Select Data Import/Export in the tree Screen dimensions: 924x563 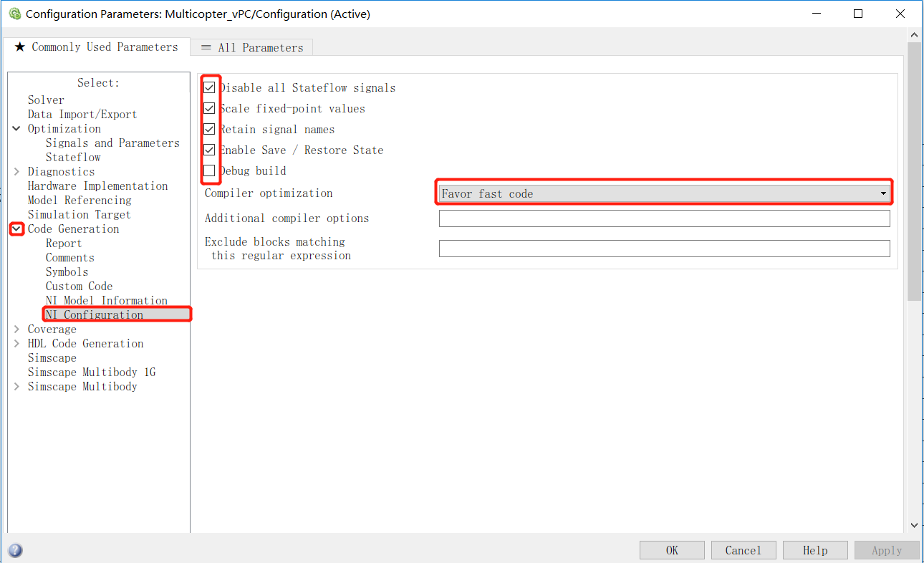(x=82, y=115)
